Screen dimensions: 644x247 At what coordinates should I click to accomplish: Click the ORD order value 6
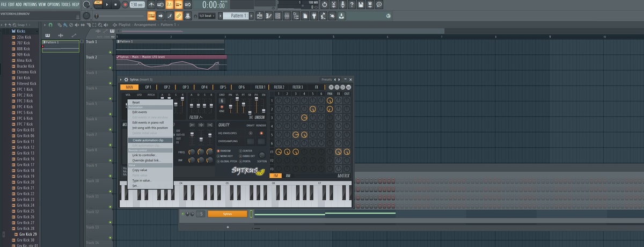222,101
